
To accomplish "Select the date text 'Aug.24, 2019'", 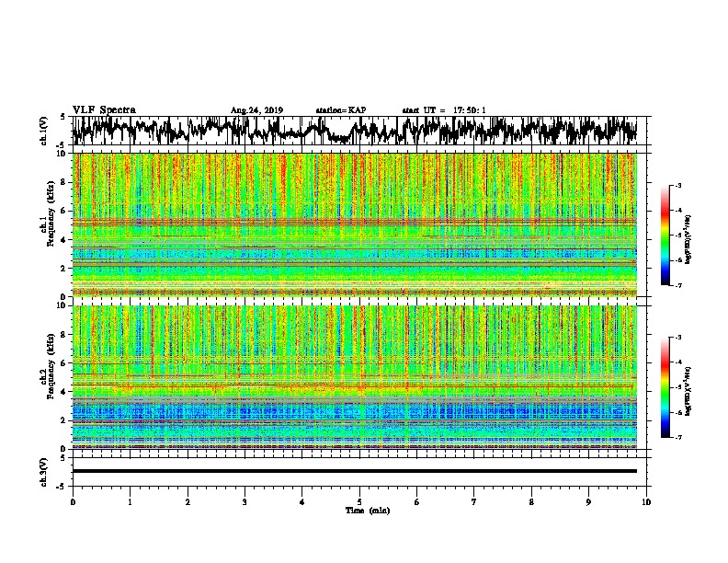I will 256,110.
